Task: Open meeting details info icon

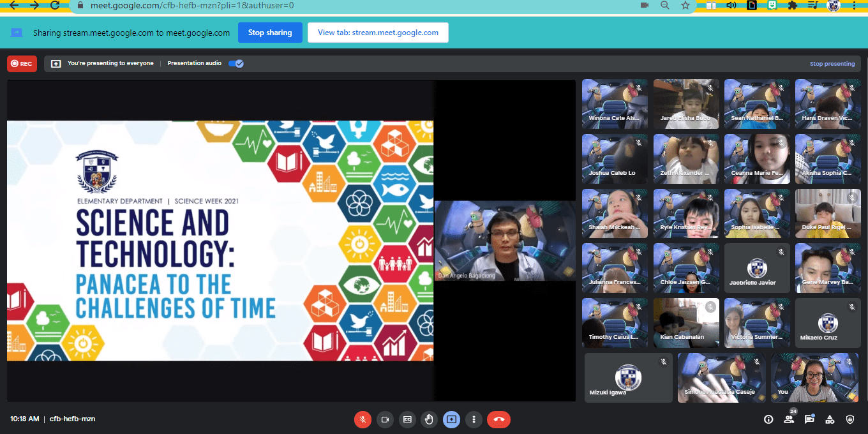Action: pos(768,419)
